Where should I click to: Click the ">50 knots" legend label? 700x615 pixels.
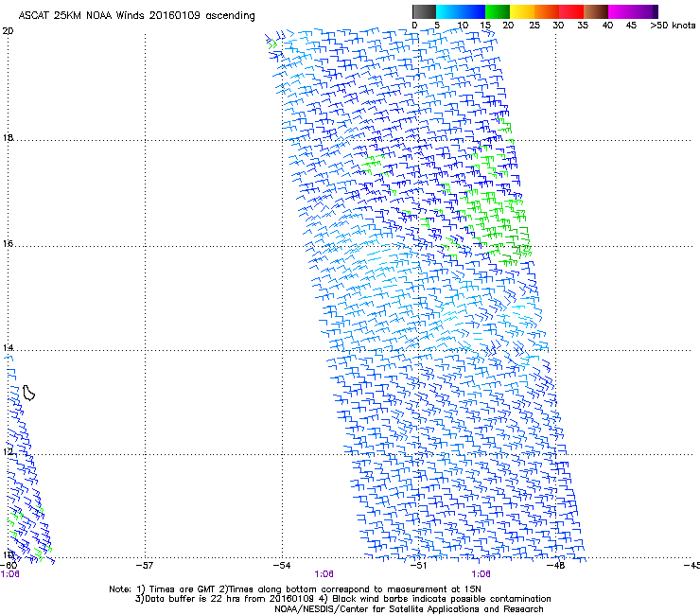click(673, 26)
